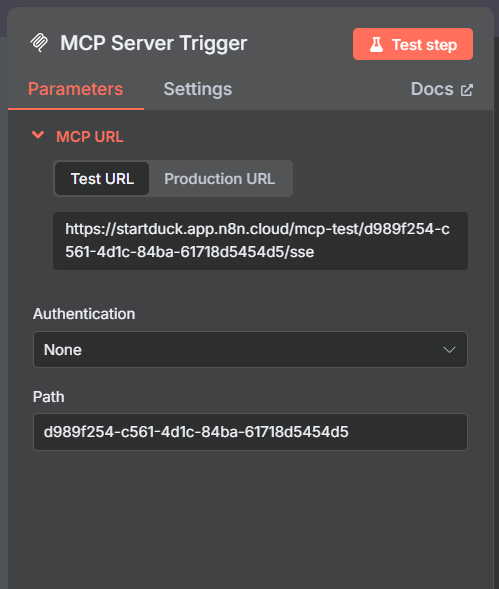Viewport: 499px width, 589px height.
Task: Open the Authentication dropdown set to None
Action: coord(250,349)
